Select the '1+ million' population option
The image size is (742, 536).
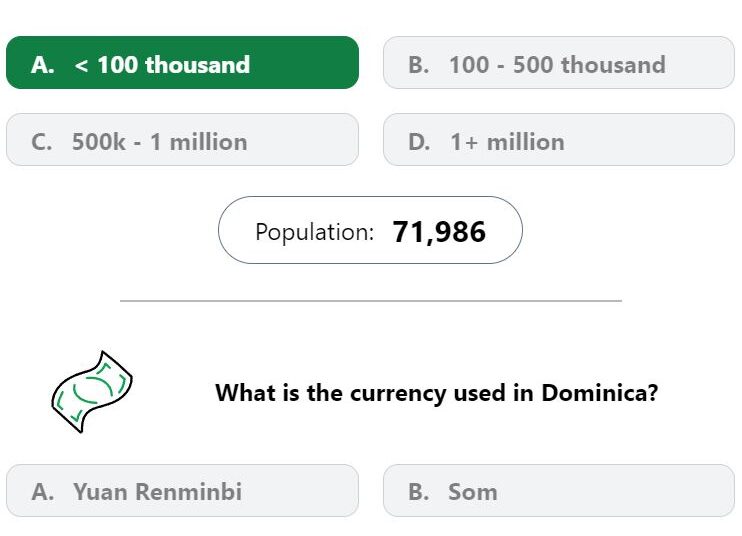point(559,140)
